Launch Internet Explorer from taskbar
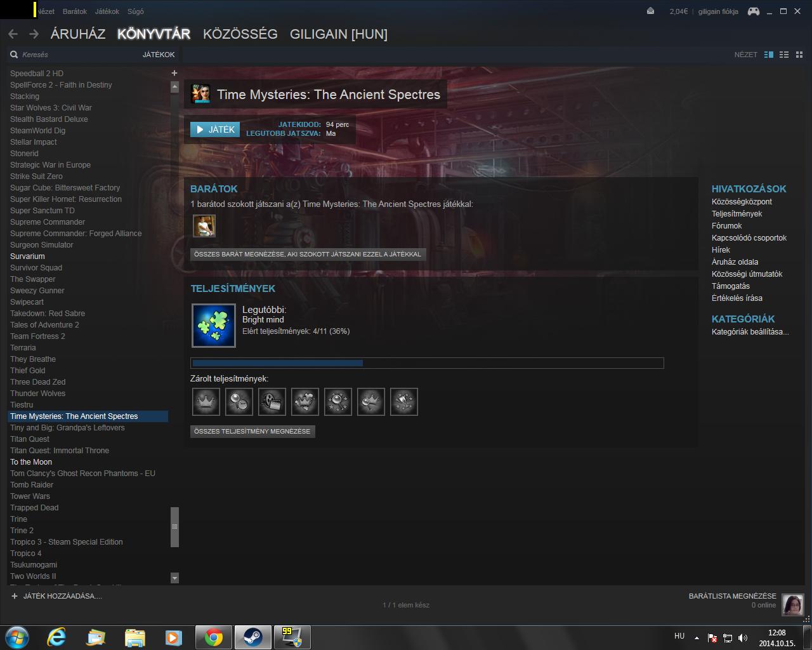The width and height of the screenshot is (812, 650). pyautogui.click(x=57, y=637)
